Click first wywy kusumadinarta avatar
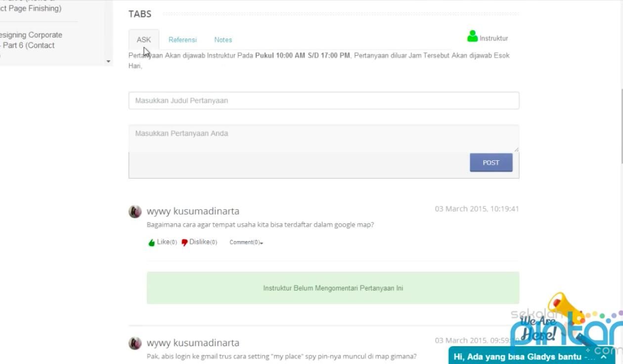The height and width of the screenshot is (364, 623). tap(135, 212)
